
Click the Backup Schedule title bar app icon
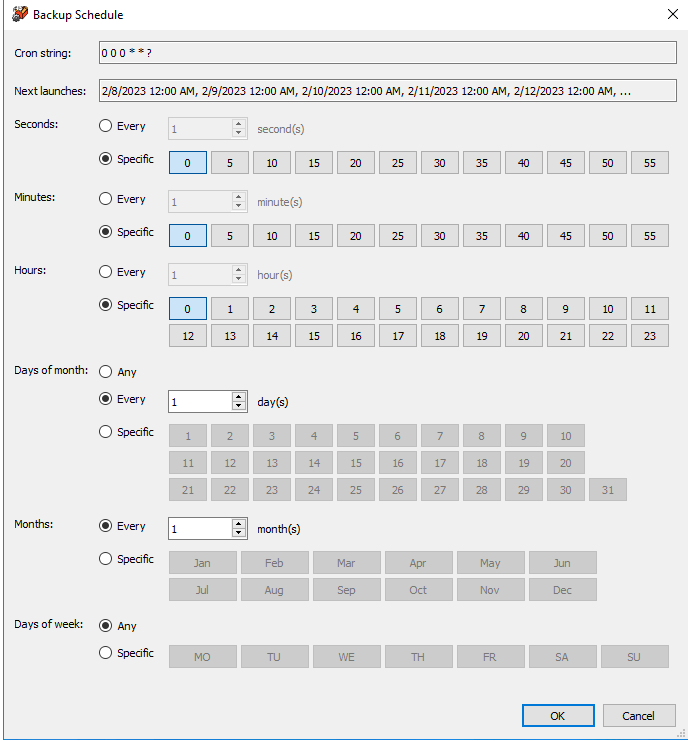pyautogui.click(x=20, y=14)
